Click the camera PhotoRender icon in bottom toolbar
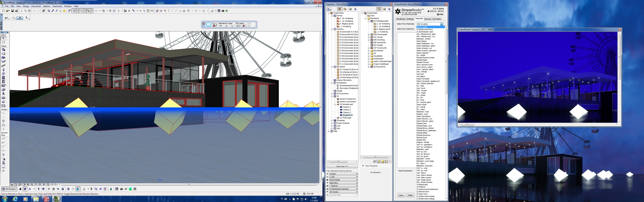Screen dimensions: 644x202 [121, 189]
